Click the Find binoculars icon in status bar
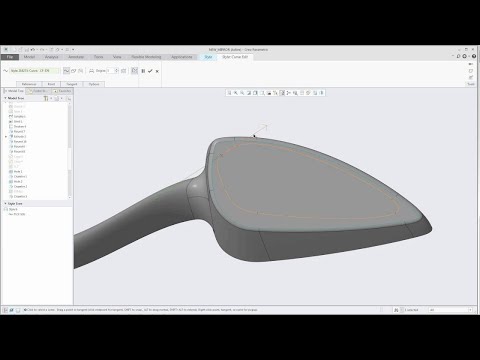Viewport: 480px width, 360px height. tap(396, 310)
